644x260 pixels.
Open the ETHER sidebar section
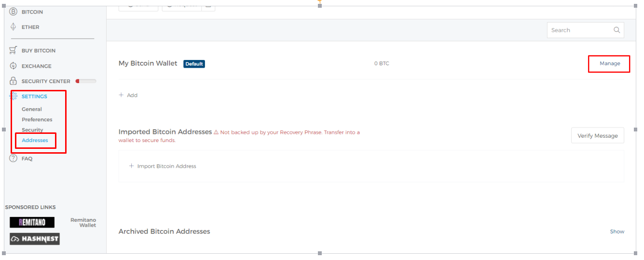coord(30,27)
